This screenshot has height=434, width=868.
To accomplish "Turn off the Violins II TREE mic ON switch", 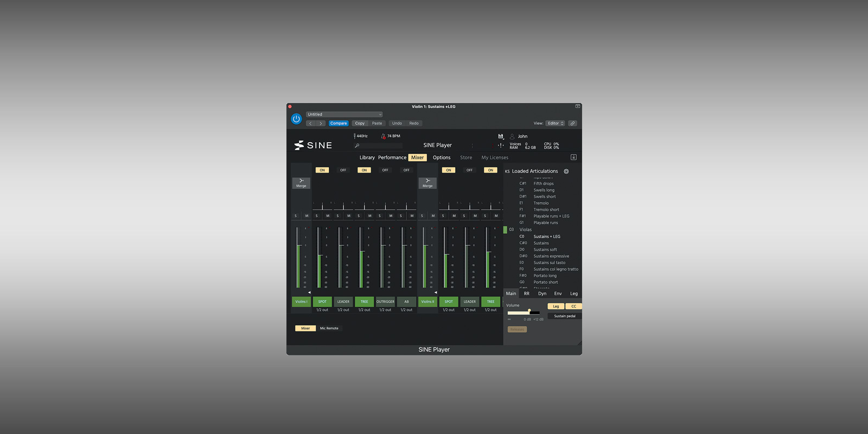I will (x=490, y=170).
